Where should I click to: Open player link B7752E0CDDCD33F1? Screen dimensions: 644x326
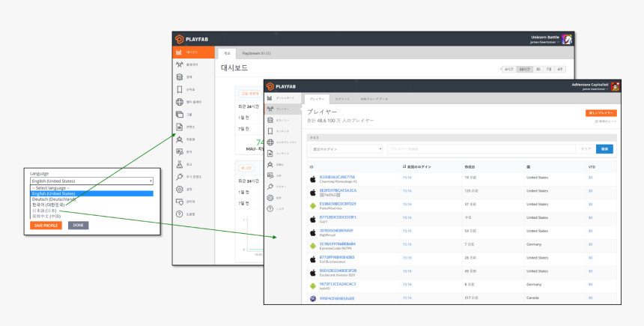pos(338,217)
